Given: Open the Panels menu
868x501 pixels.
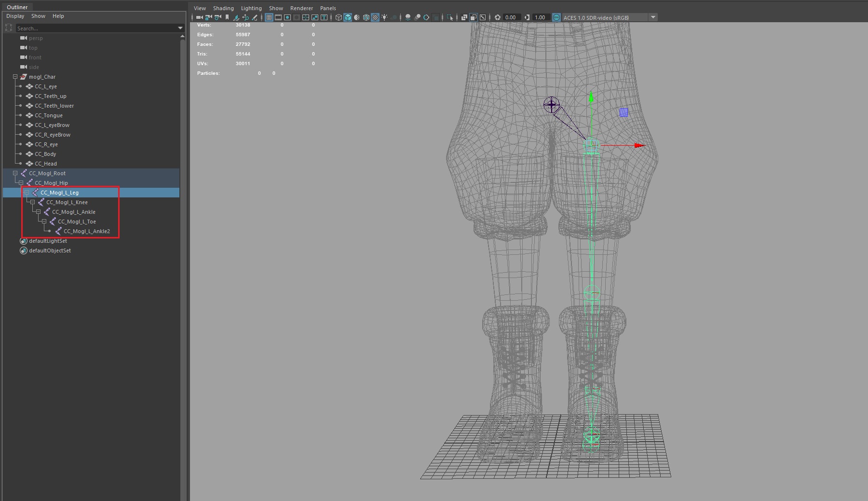Looking at the screenshot, I should (328, 8).
